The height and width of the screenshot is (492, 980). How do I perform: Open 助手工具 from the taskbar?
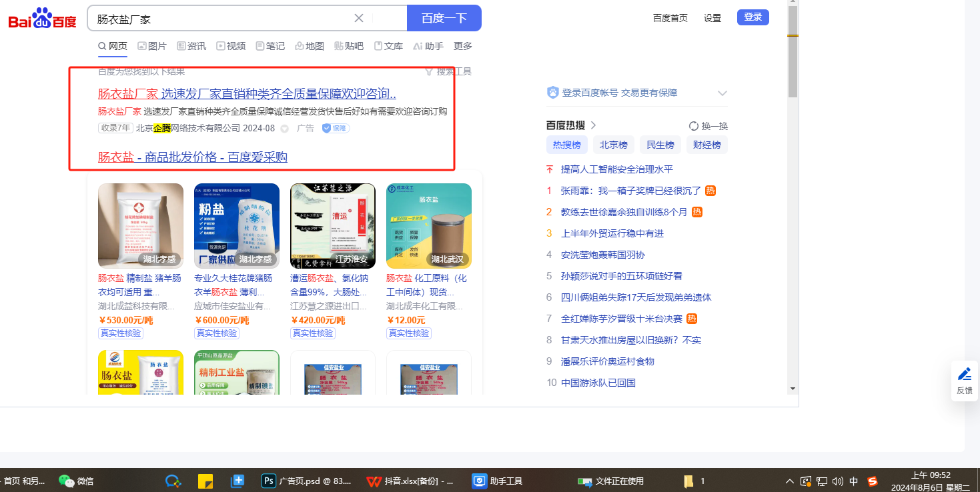coord(498,481)
